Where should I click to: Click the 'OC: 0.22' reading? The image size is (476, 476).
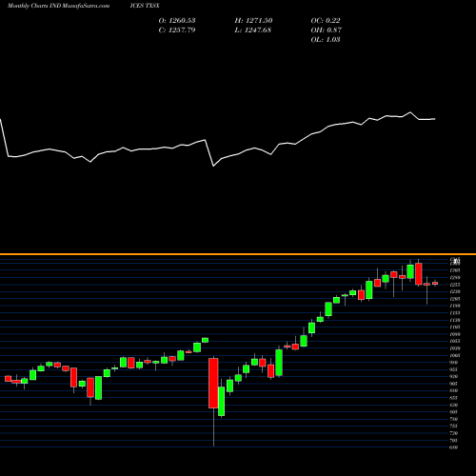(326, 21)
